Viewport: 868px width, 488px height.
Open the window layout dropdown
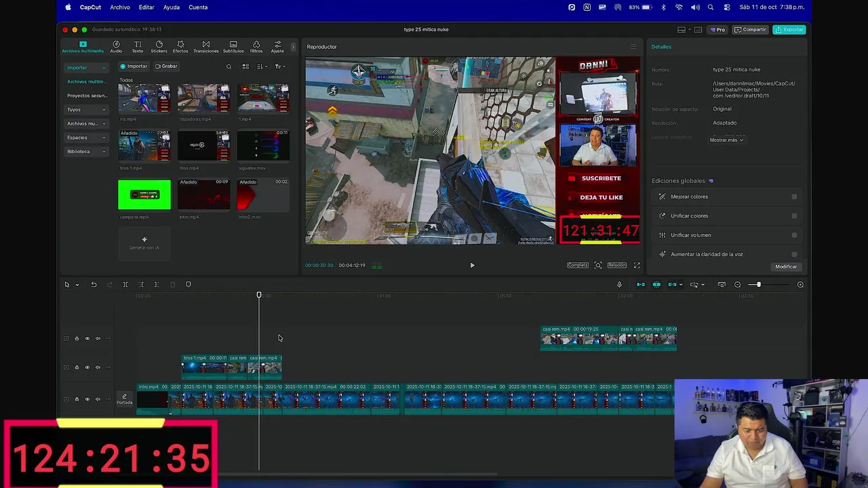(683, 30)
